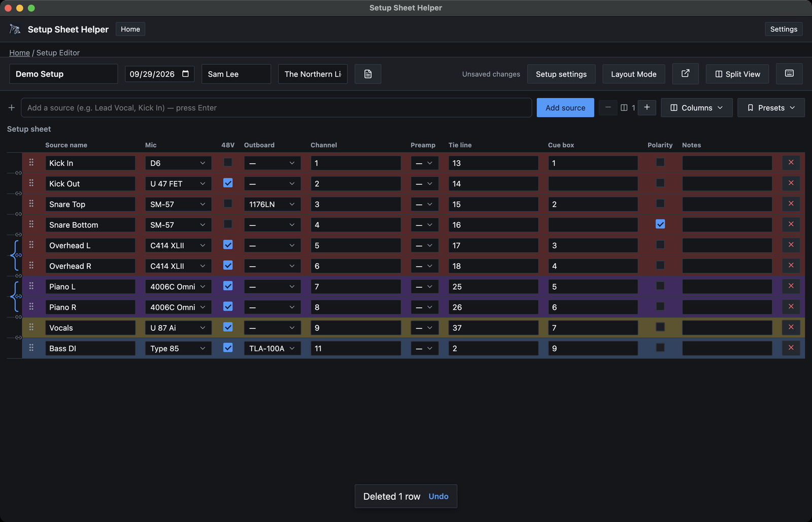Delete the Kick In row
Image resolution: width=812 pixels, height=522 pixels.
click(x=791, y=162)
